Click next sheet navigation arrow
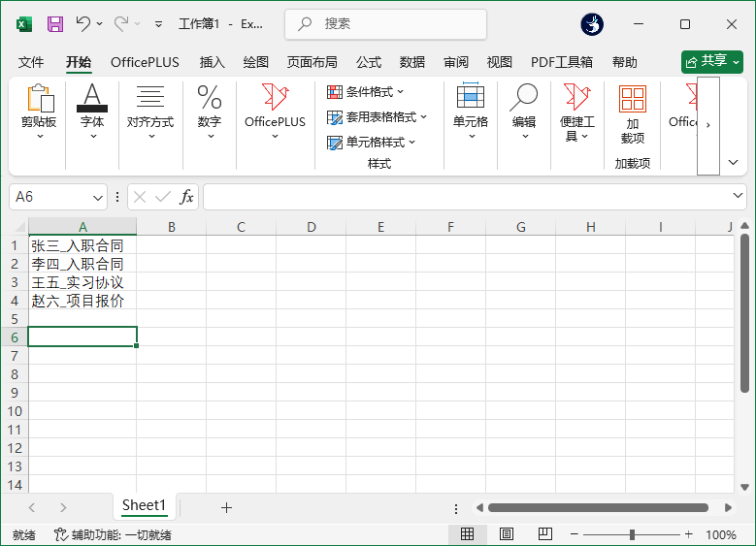This screenshot has height=546, width=756. tap(63, 507)
